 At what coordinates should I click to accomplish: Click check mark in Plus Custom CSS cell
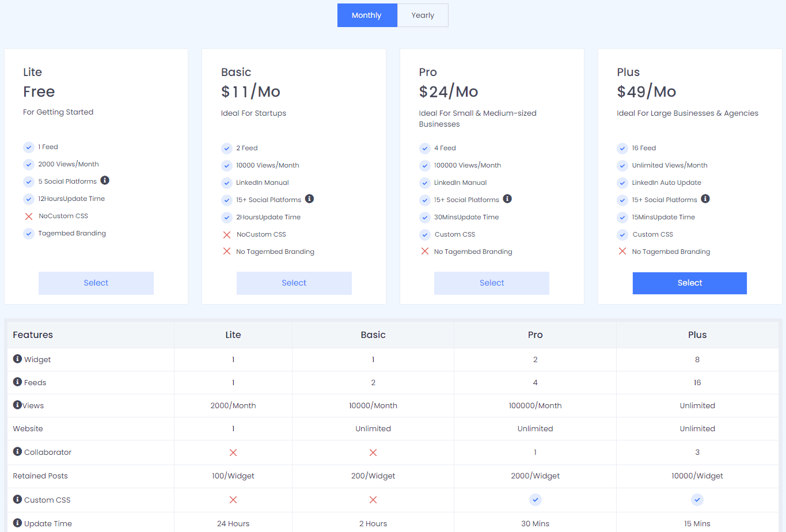pos(697,500)
